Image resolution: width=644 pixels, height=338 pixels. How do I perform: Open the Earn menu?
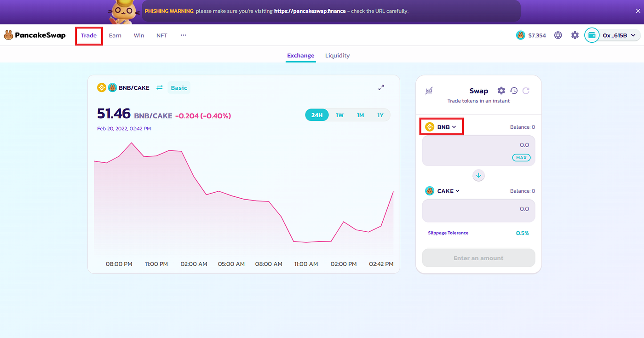coord(115,35)
